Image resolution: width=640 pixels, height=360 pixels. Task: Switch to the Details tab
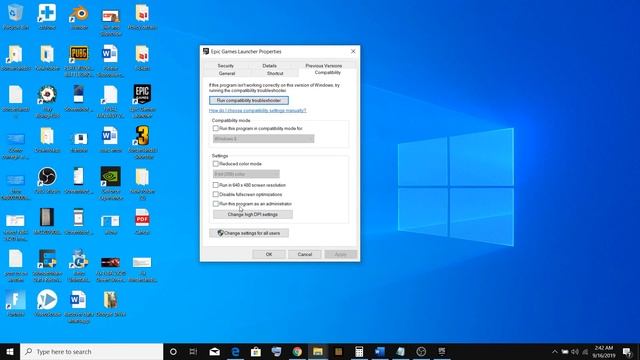coord(269,66)
